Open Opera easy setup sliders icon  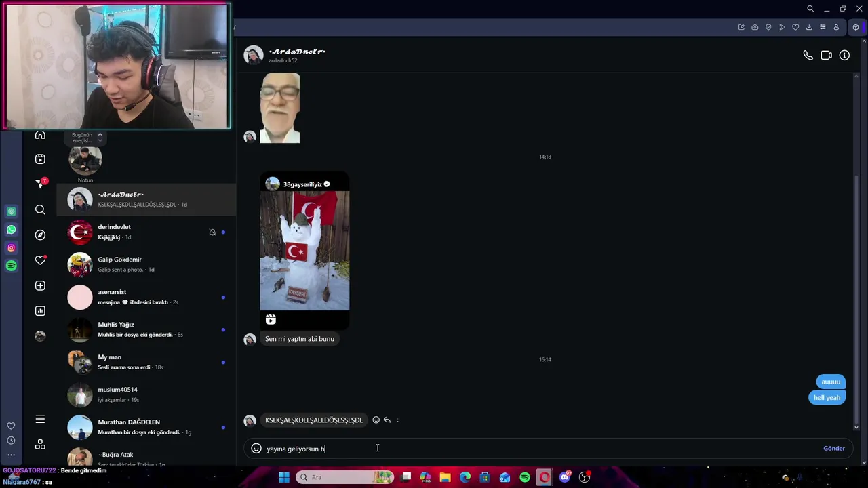point(823,27)
